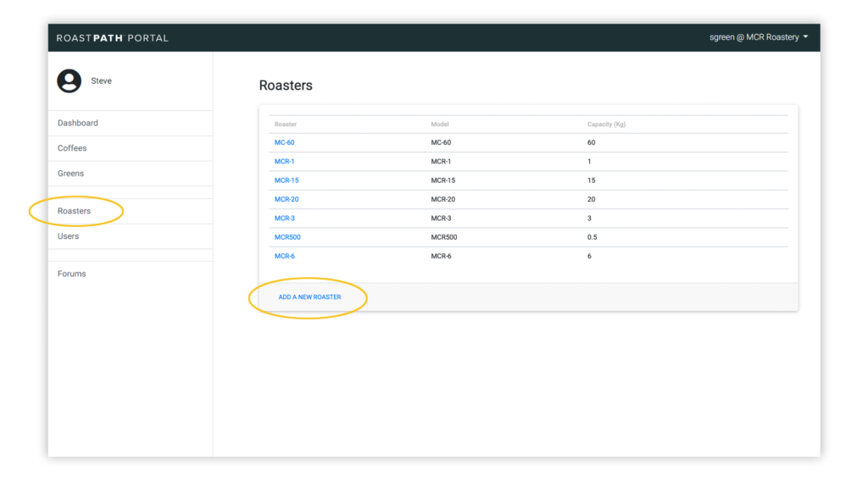Select Greens in the sidebar
The width and height of the screenshot is (868, 482).
[71, 173]
